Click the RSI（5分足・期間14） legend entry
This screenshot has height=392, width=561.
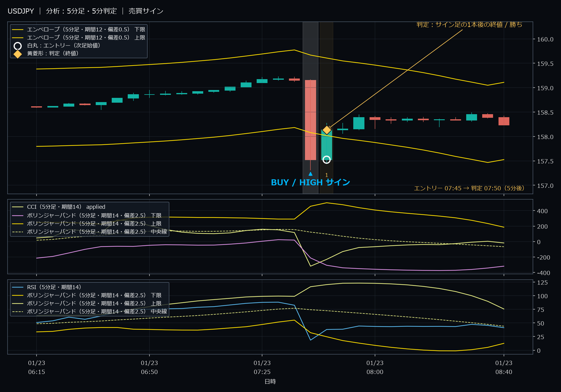[47, 287]
